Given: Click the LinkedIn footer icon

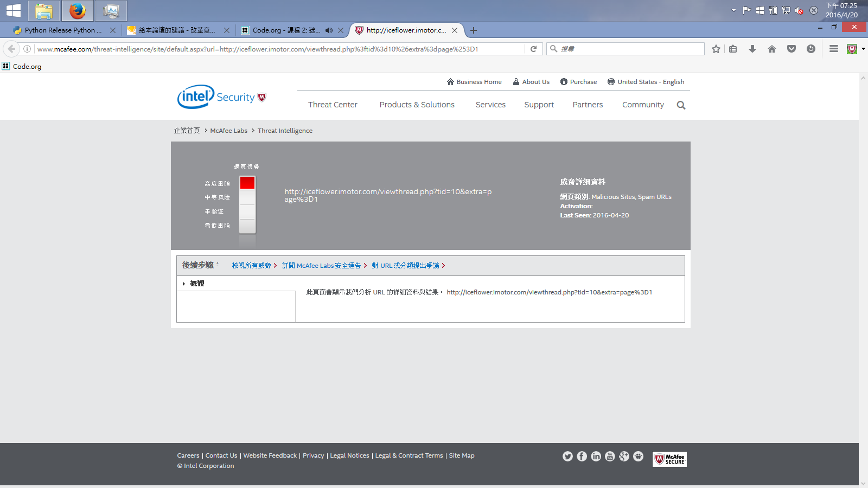Looking at the screenshot, I should [596, 457].
